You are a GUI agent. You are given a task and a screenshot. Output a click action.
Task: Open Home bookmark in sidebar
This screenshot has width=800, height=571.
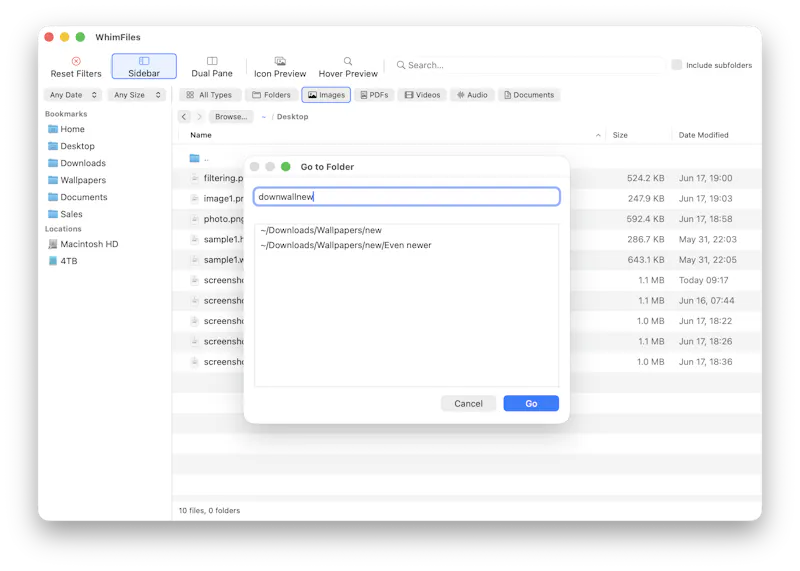click(x=66, y=129)
